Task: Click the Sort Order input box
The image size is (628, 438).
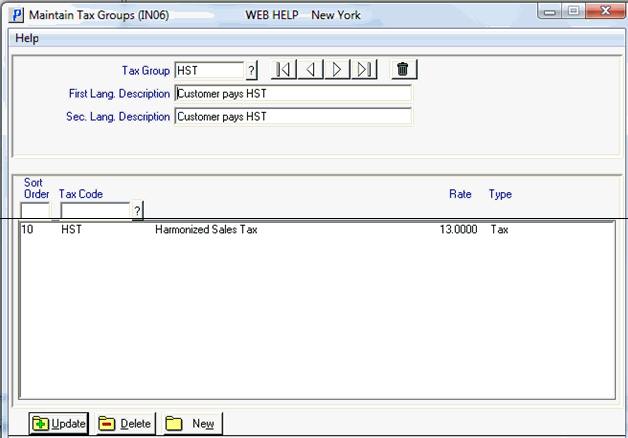Action: (35, 210)
